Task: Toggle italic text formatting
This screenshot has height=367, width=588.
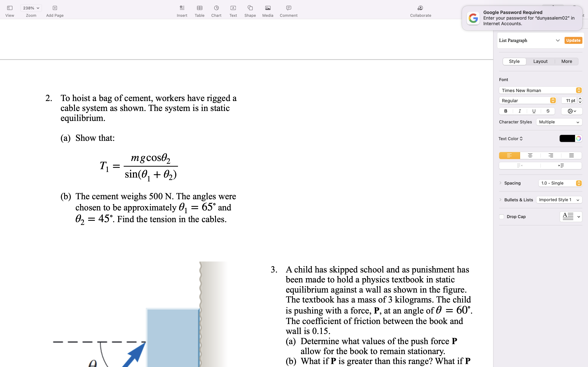Action: click(520, 111)
